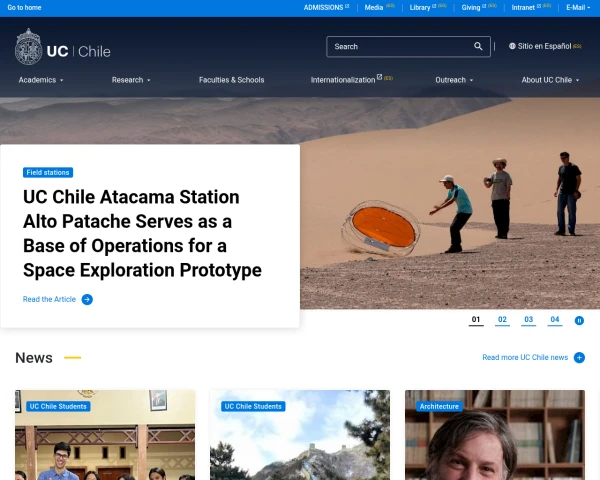
Task: Pause the hero carousel slideshow
Action: pos(579,320)
